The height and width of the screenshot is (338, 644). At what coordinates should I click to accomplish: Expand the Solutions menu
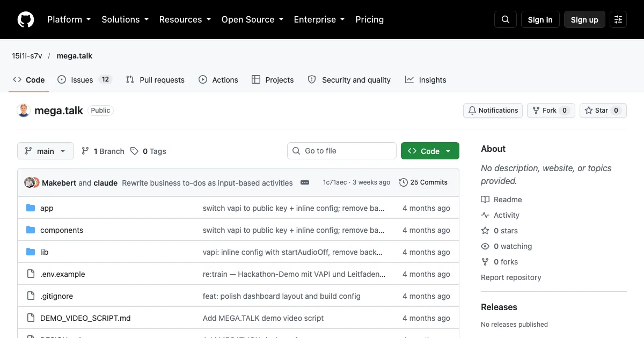[x=125, y=19]
